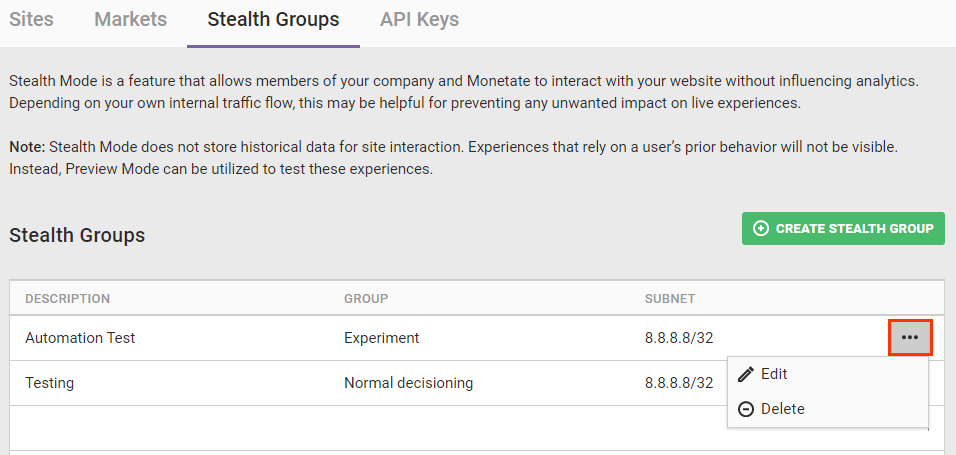Image resolution: width=956 pixels, height=455 pixels.
Task: Choose Delete from the row actions menu
Action: click(x=782, y=409)
